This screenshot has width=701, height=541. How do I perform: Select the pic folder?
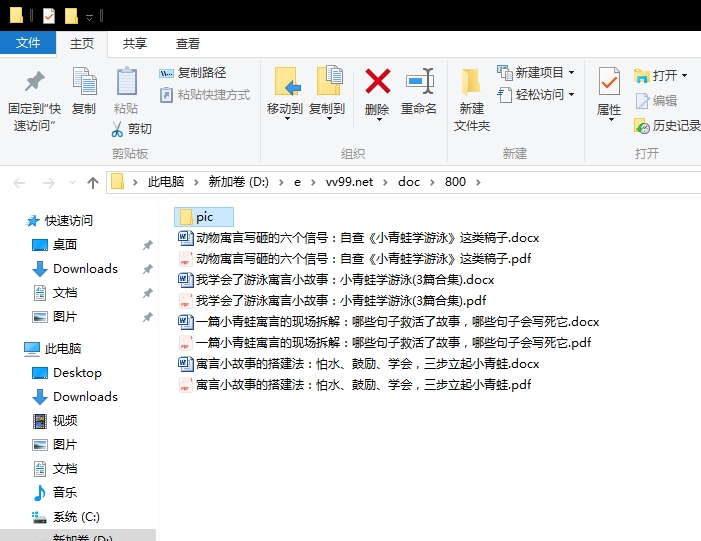tap(204, 217)
